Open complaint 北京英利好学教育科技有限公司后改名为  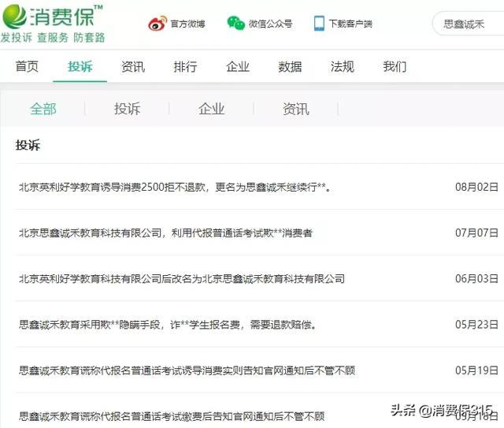pyautogui.click(x=182, y=279)
